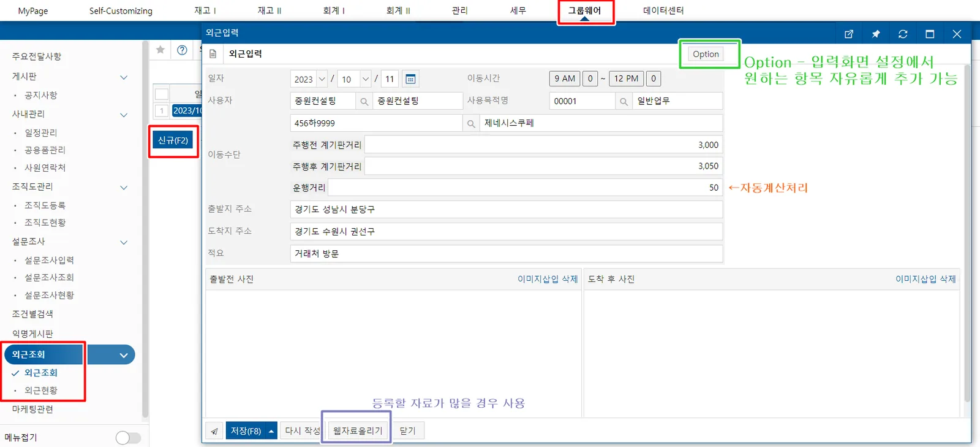Image resolution: width=980 pixels, height=447 pixels.
Task: Click the 출발지 주소 input field
Action: 507,210
